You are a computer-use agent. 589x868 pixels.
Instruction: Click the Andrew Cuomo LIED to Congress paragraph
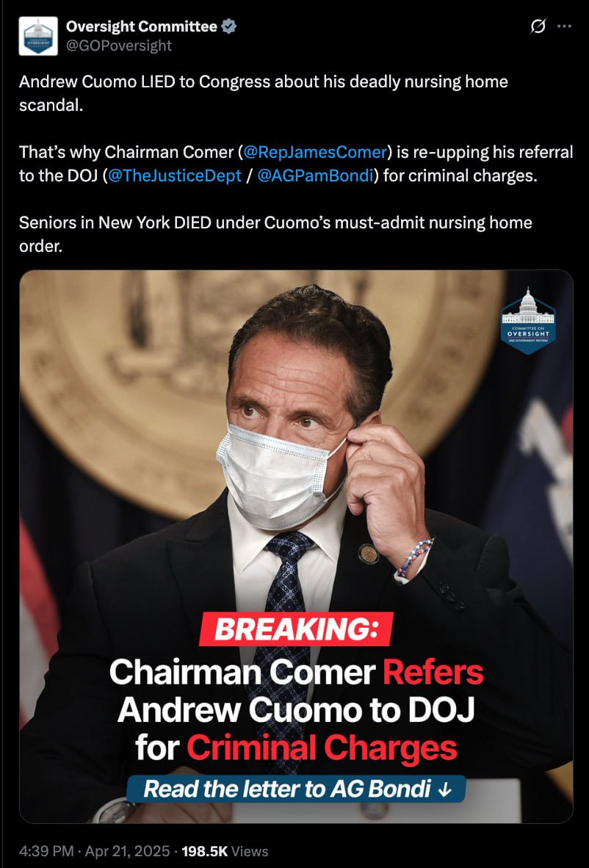pyautogui.click(x=264, y=93)
